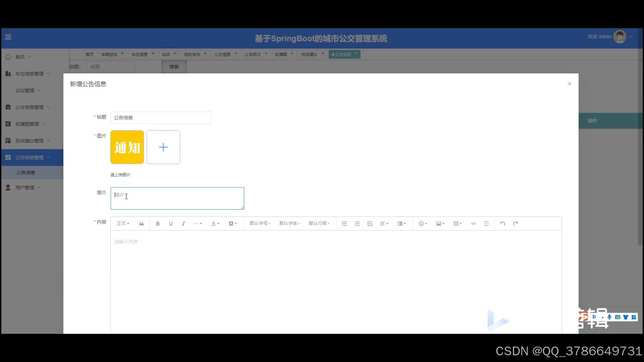This screenshot has width=644, height=362.
Task: Click the 搜索 search button
Action: [174, 67]
